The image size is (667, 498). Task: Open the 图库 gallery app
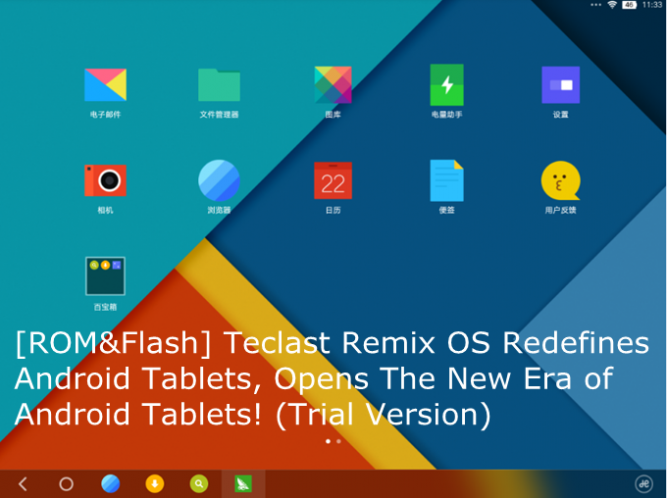[333, 85]
